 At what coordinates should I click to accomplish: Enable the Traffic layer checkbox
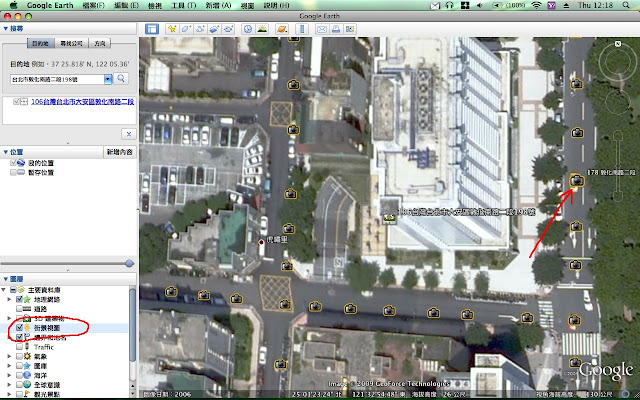19,347
